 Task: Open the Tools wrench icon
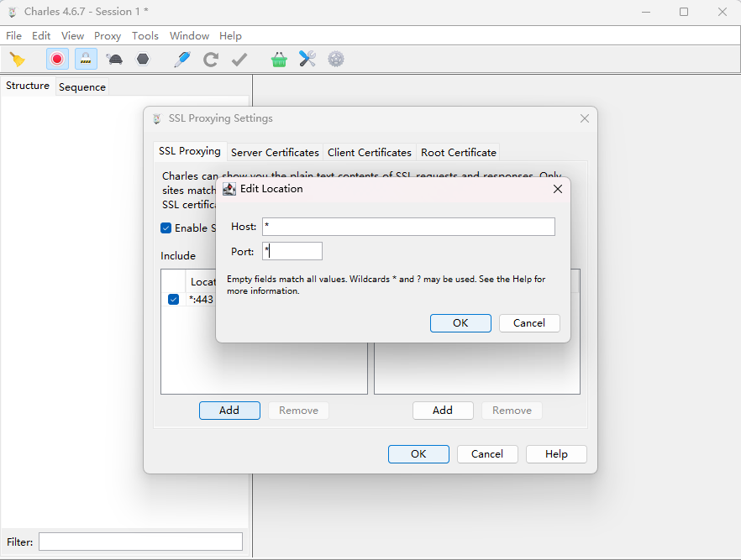coord(307,59)
